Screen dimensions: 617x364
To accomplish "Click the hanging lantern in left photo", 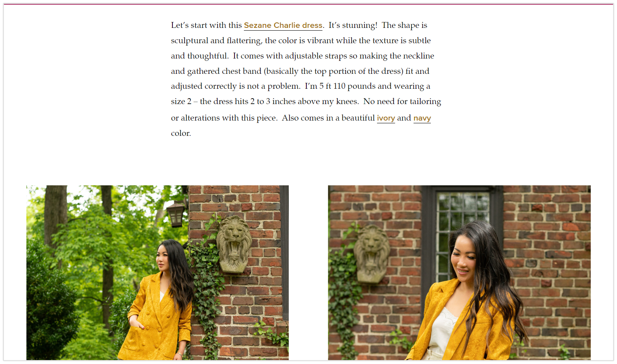I will click(176, 214).
